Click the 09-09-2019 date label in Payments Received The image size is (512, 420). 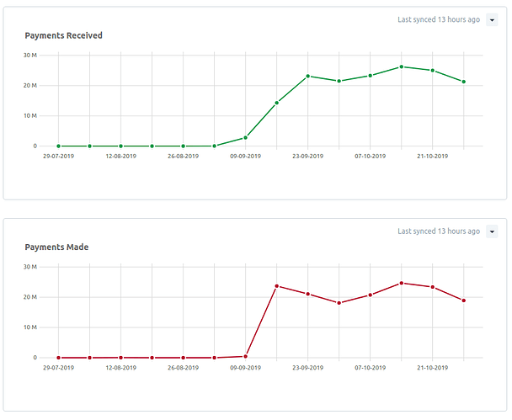point(246,156)
